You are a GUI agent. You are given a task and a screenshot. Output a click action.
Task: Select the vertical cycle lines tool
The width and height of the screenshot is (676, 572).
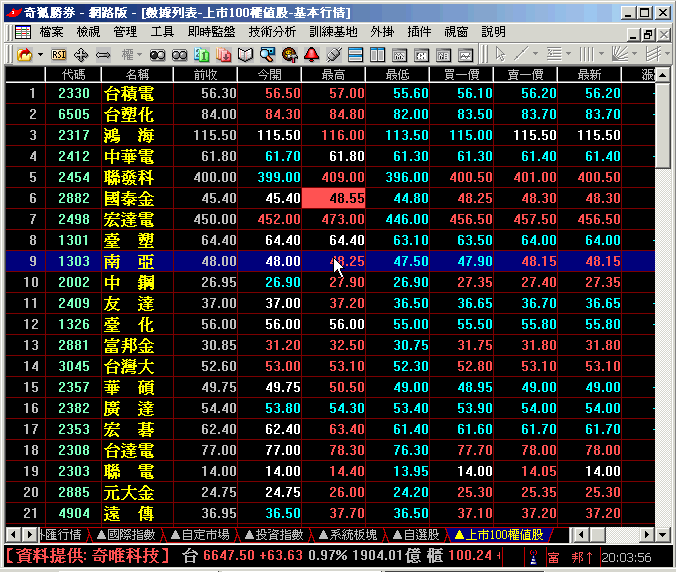pos(587,54)
